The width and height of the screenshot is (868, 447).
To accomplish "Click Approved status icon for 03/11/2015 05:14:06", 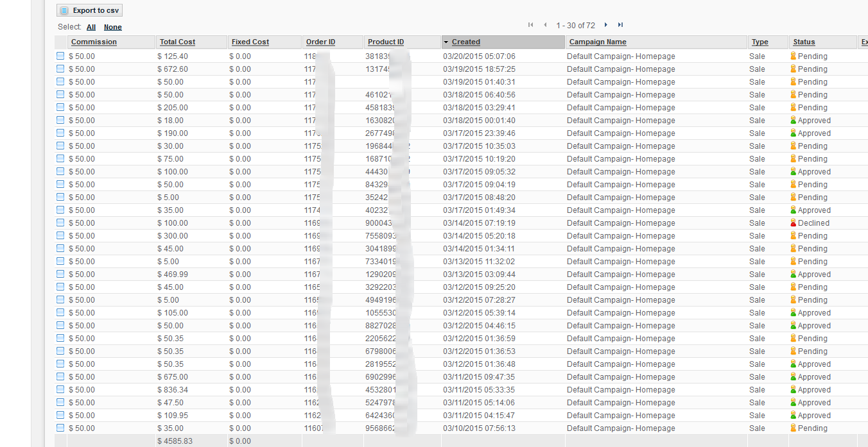I will [x=793, y=402].
